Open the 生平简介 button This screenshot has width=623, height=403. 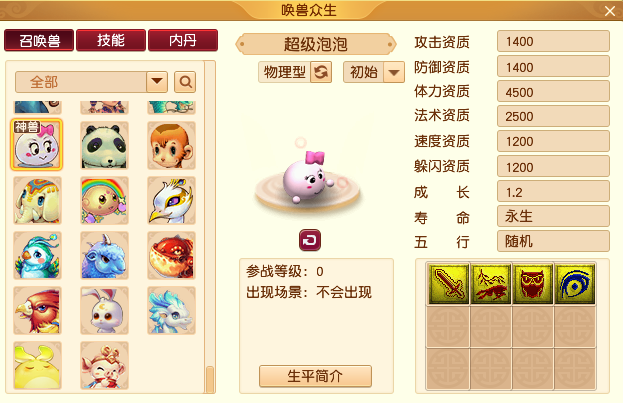coord(315,376)
